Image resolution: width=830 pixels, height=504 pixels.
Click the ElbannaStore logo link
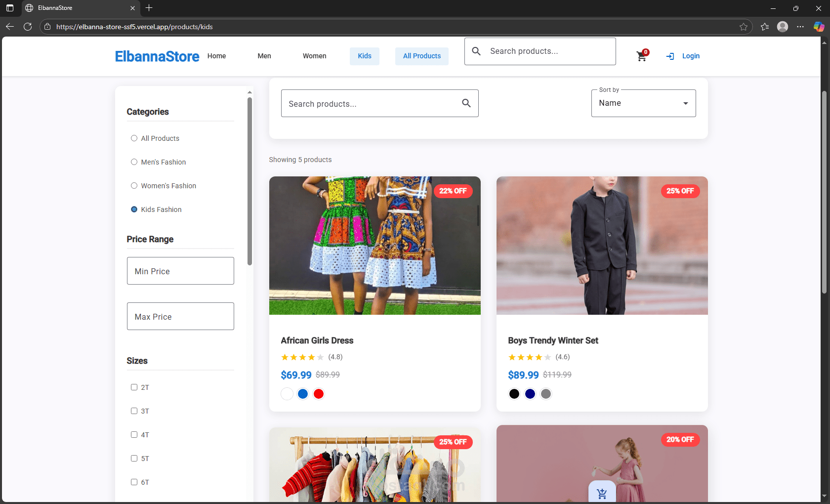[x=157, y=56]
